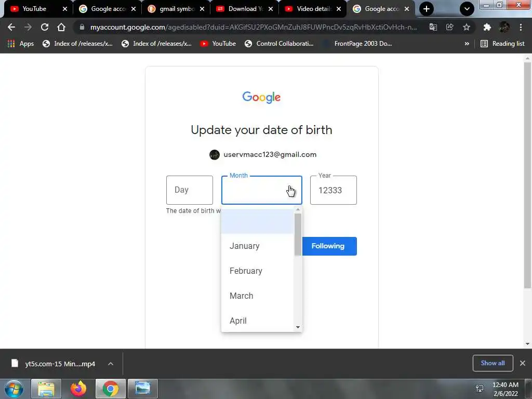Click month list scrollbar up arrow
The image size is (532, 399).
(298, 210)
